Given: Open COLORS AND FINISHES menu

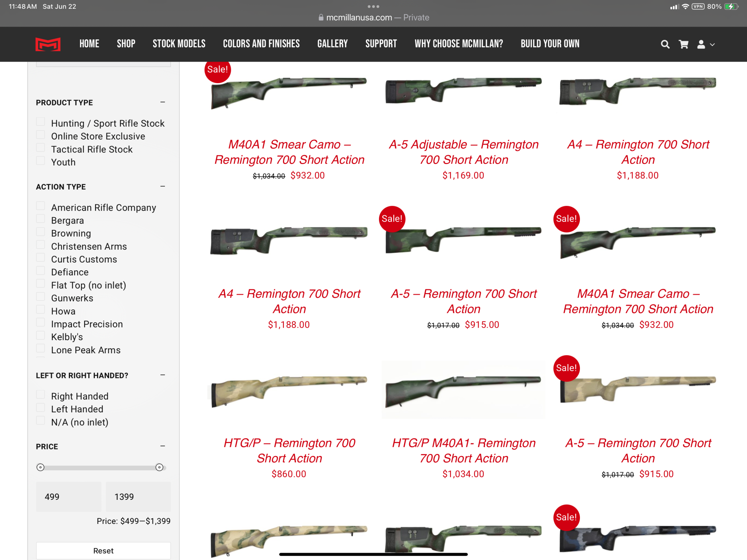Looking at the screenshot, I should pyautogui.click(x=261, y=44).
